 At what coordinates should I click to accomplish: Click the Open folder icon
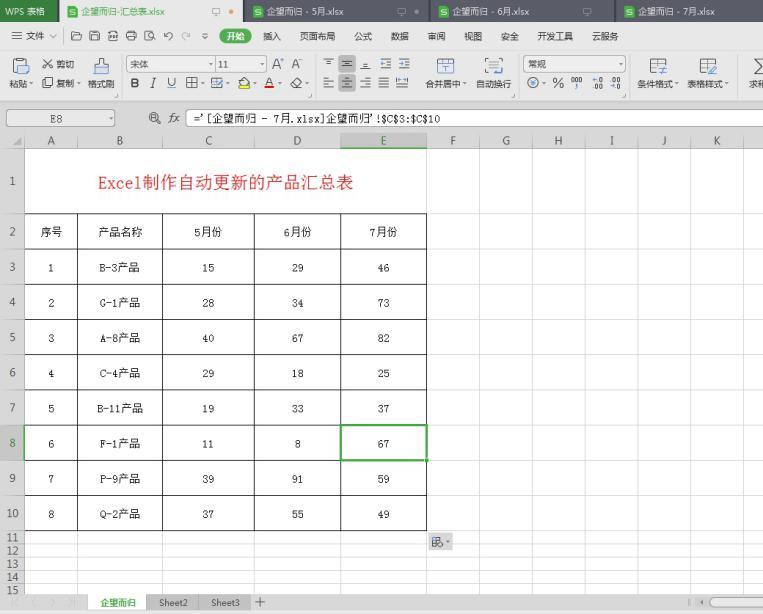pos(76,36)
